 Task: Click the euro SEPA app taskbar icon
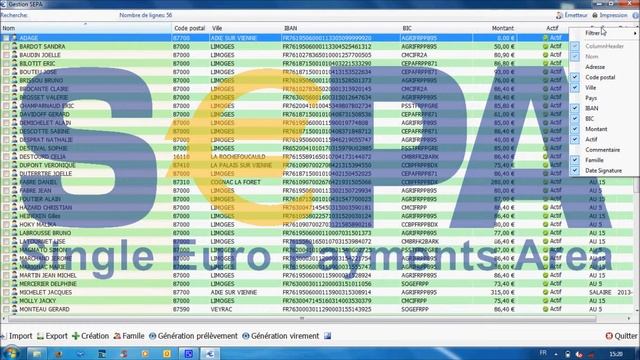pyautogui.click(x=210, y=353)
